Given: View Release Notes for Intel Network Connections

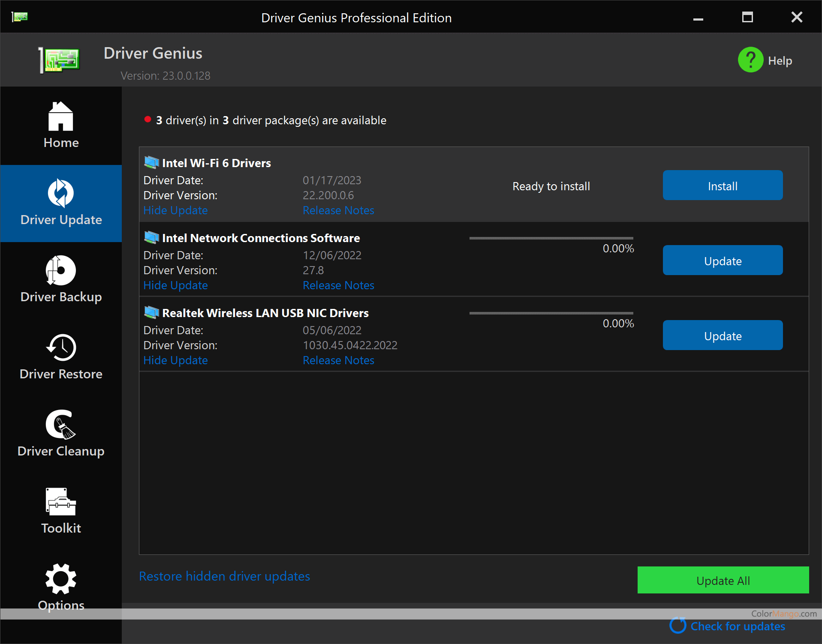Looking at the screenshot, I should 338,285.
